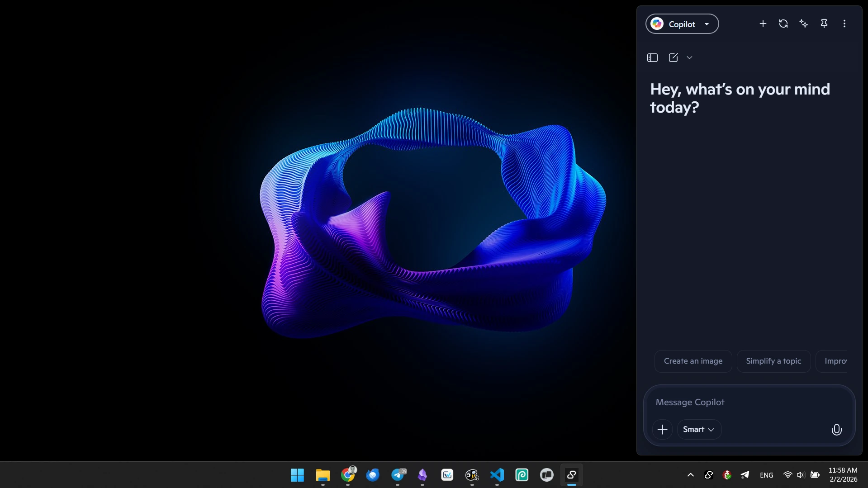Open the three-dot options menu
Viewport: 868px width, 488px height.
click(x=844, y=24)
